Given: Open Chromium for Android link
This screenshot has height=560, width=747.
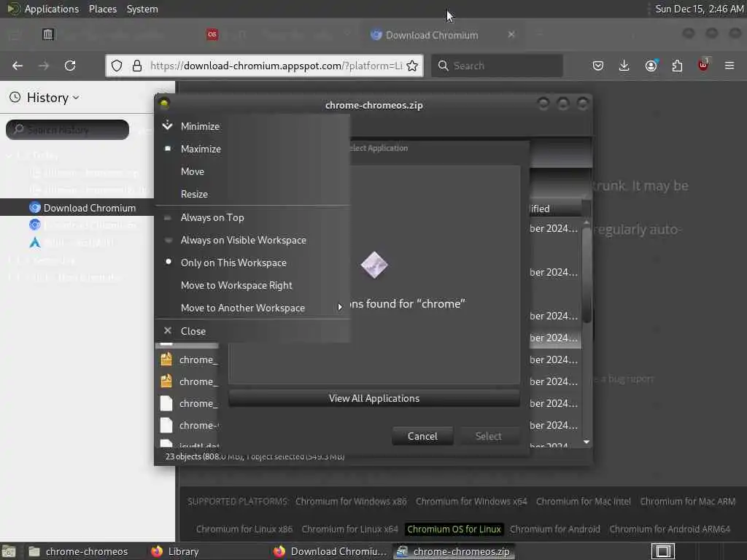Looking at the screenshot, I should click(555, 529).
